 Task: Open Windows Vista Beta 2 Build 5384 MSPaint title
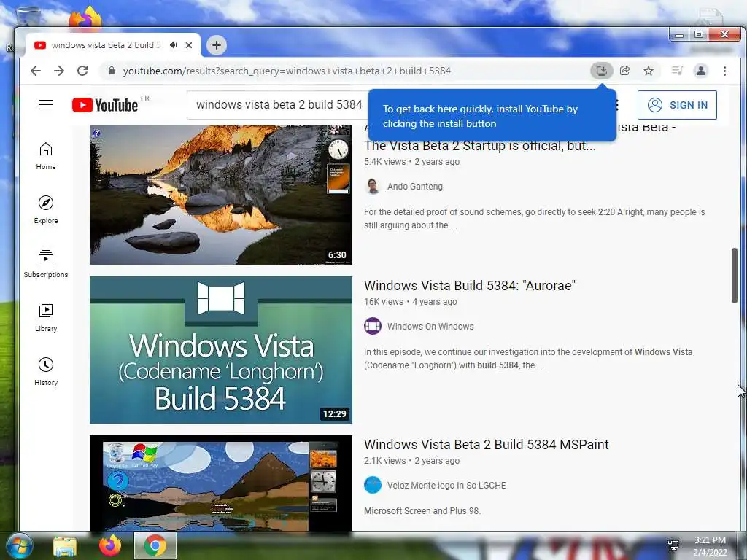click(x=487, y=445)
